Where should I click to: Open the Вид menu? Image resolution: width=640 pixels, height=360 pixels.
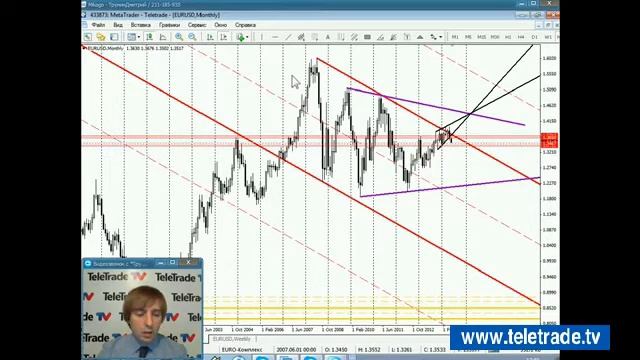(118, 25)
